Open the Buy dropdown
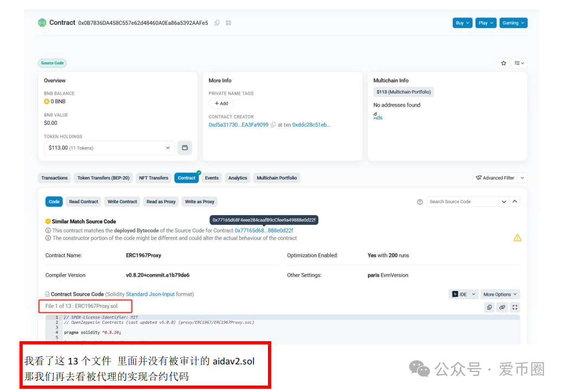The image size is (563, 392). pos(462,23)
